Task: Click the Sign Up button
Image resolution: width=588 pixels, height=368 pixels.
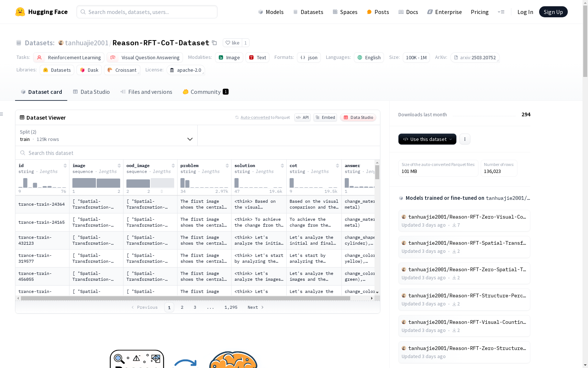Action: tap(553, 12)
